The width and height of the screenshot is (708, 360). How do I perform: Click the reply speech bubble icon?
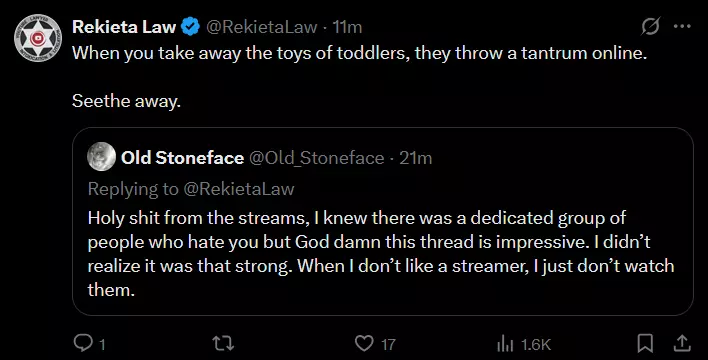pos(83,344)
